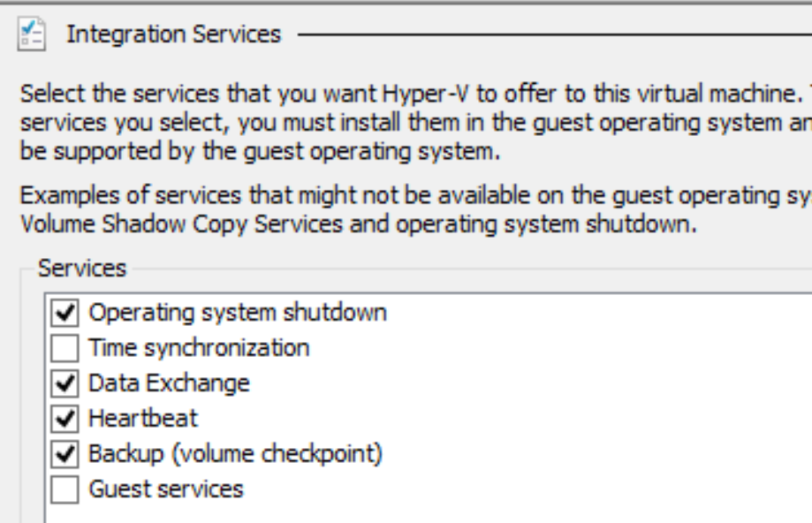Disable the Heartbeat service checkbox
The height and width of the screenshot is (523, 812).
tap(65, 419)
